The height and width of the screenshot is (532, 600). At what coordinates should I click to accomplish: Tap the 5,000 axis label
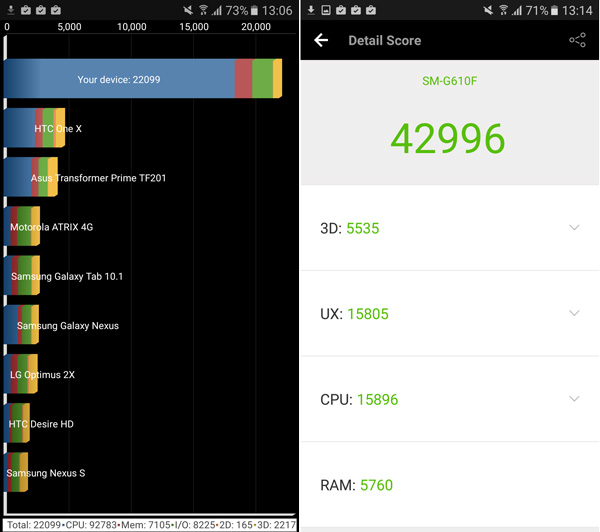click(x=69, y=27)
